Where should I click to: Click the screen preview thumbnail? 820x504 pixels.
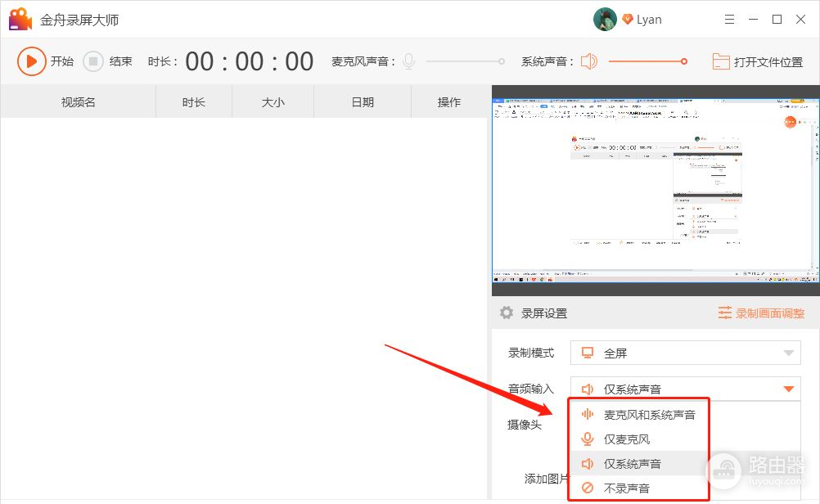point(655,191)
